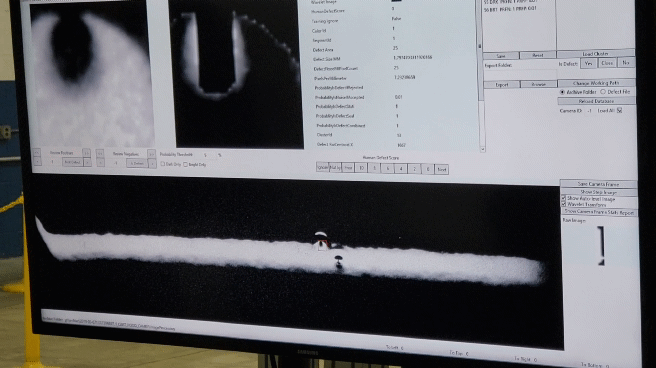This screenshot has height=368, width=656.
Task: Jump to first negative in Review Negatives
Action: [100, 153]
